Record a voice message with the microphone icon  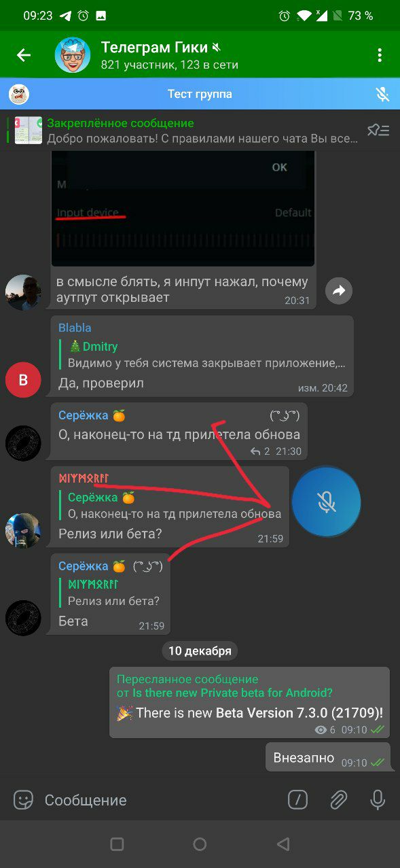[378, 800]
